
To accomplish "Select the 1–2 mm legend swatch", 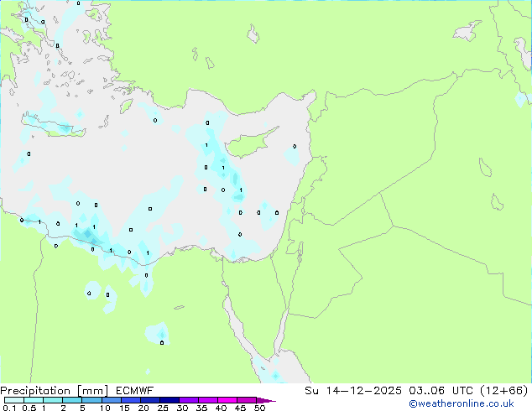I will pos(53,400).
